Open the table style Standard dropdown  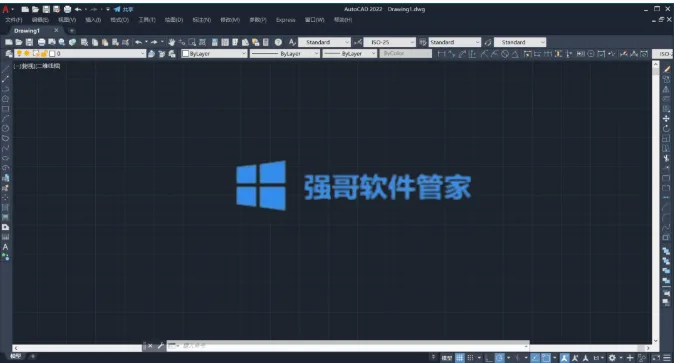455,42
